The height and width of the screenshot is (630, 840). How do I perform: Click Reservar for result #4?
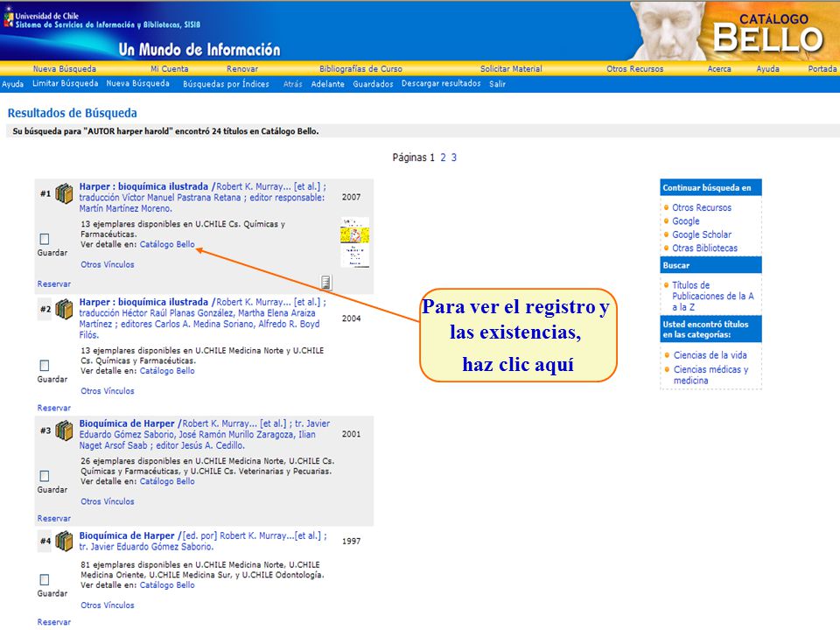coord(53,622)
